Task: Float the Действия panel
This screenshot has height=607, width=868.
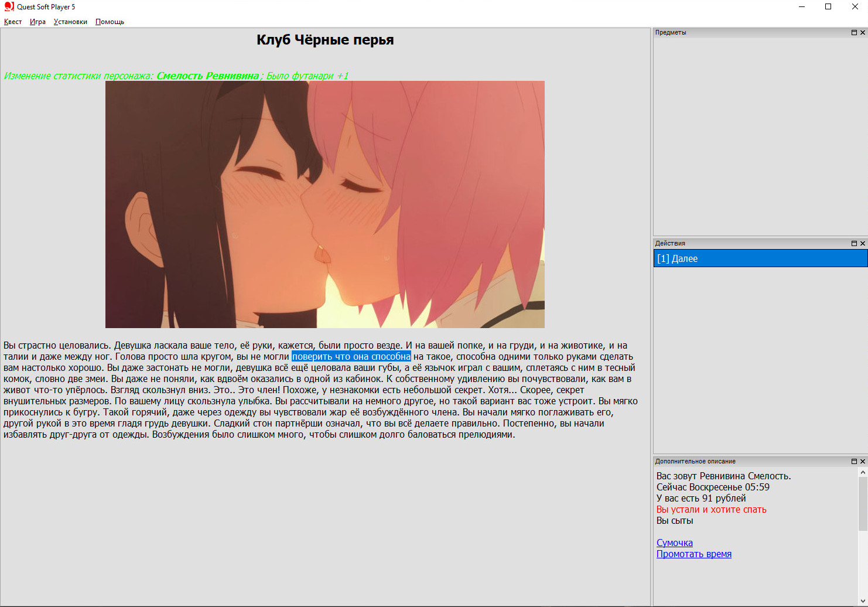Action: pyautogui.click(x=854, y=243)
